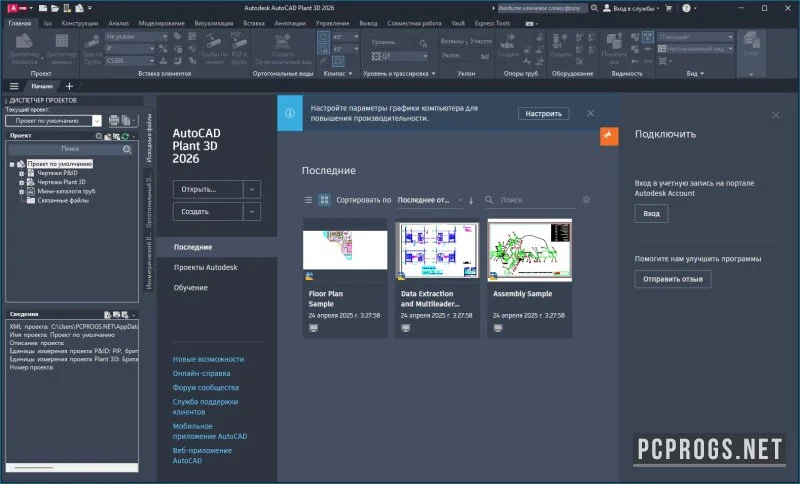
Task: Click the New file icon in quick access toolbar
Action: point(43,8)
